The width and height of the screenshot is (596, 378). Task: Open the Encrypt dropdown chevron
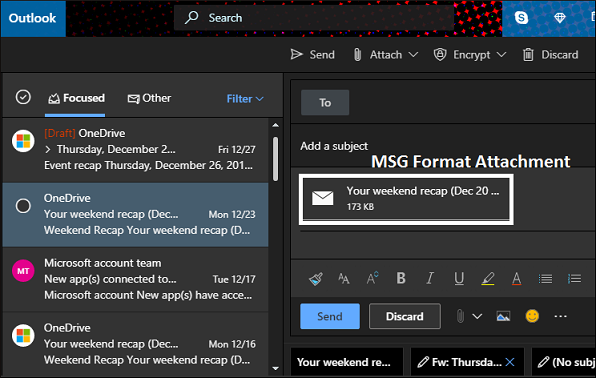coord(501,55)
